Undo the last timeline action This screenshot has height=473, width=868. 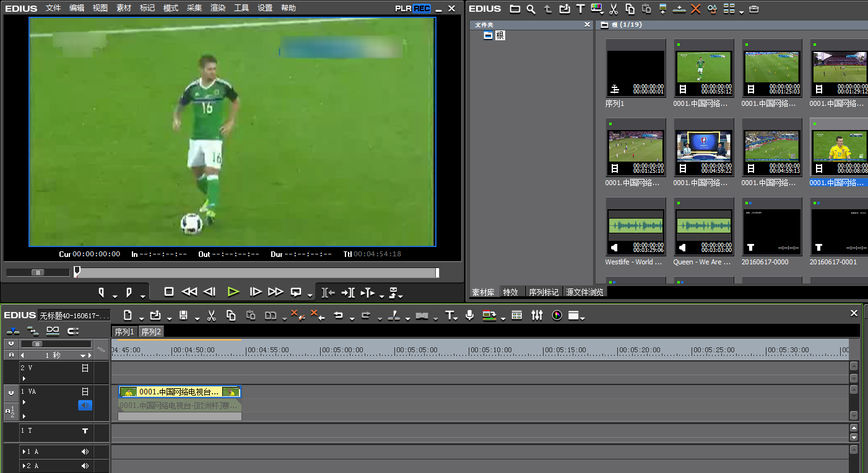pyautogui.click(x=338, y=315)
